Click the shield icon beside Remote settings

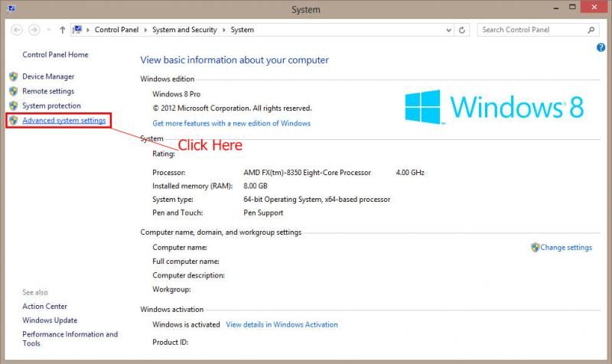(13, 91)
